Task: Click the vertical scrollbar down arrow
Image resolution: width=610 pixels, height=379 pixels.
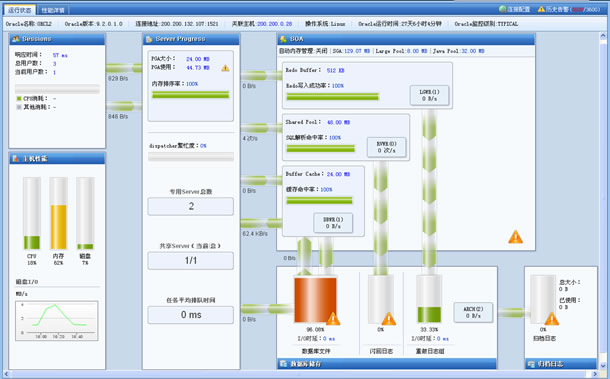Action: [x=603, y=365]
